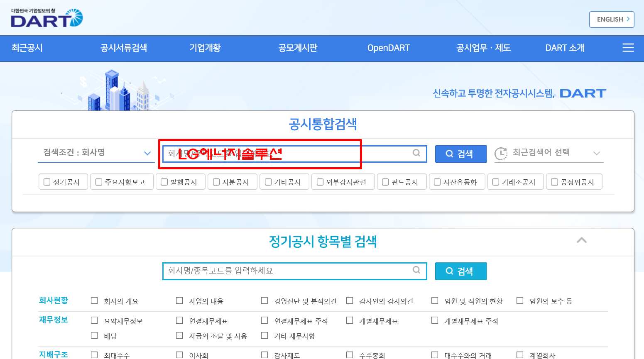Select the 지배구조 category label

pos(54,354)
